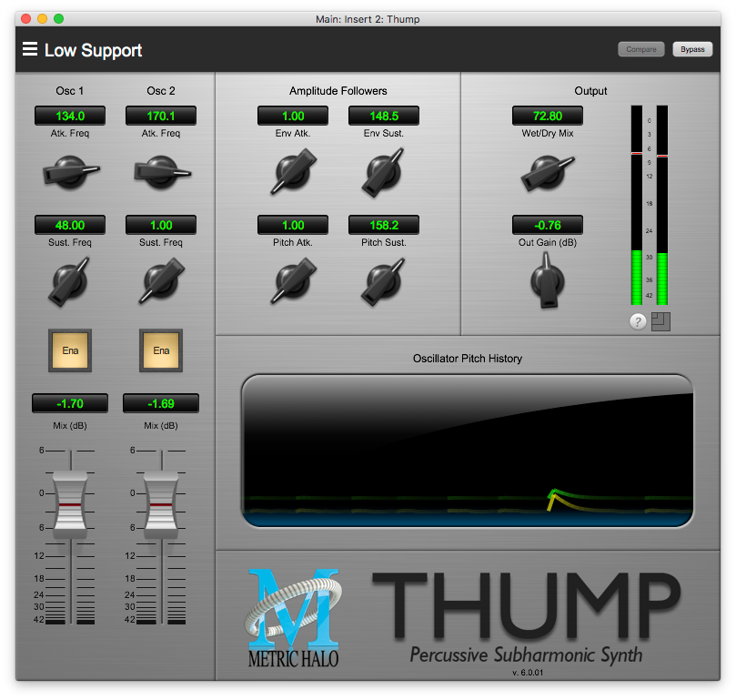736x700 pixels.
Task: Toggle the Osc 2 Ena button
Action: (161, 350)
